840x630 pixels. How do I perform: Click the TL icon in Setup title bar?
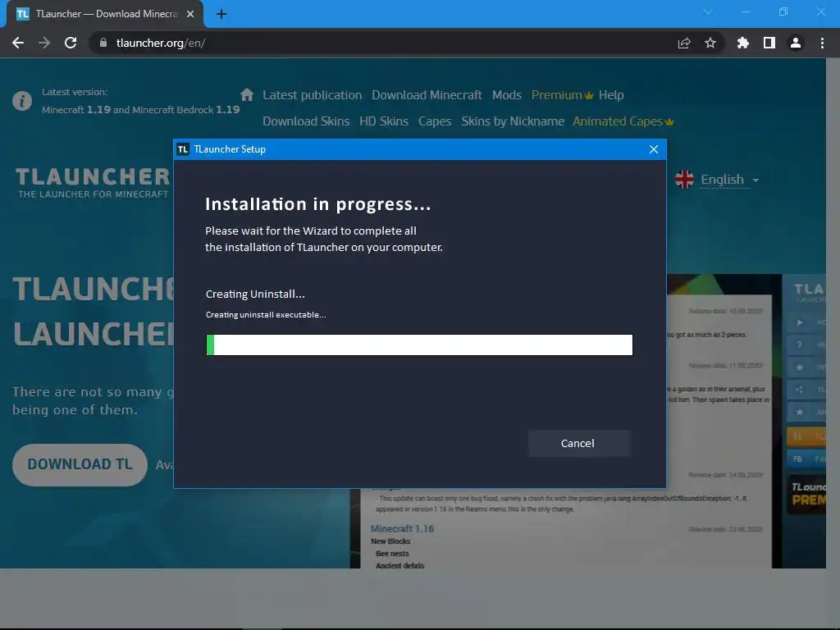pos(183,149)
